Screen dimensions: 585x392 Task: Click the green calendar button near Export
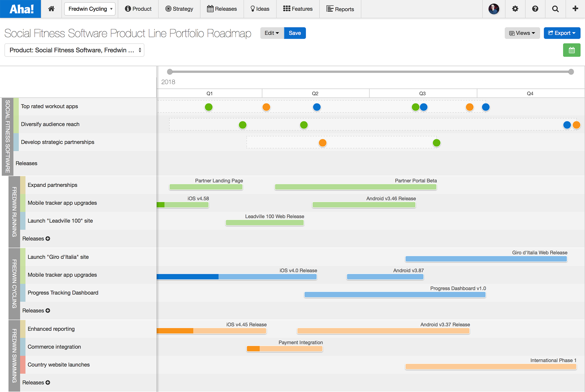(x=572, y=50)
